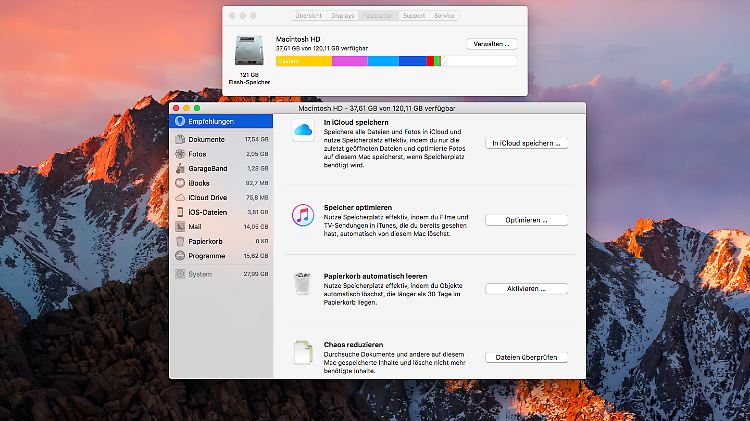Click the Macintosh HD drive icon

(249, 51)
